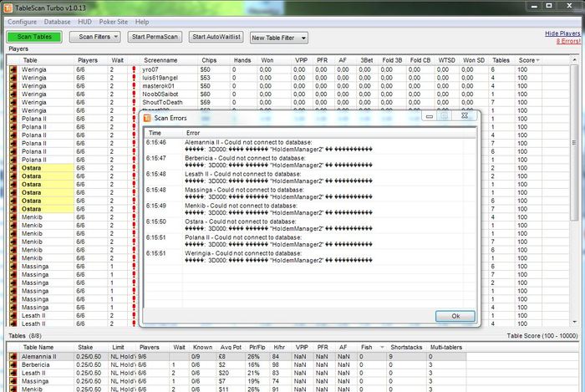Click the Scan Errors dialog title icon
This screenshot has width=585, height=392.
[x=147, y=120]
